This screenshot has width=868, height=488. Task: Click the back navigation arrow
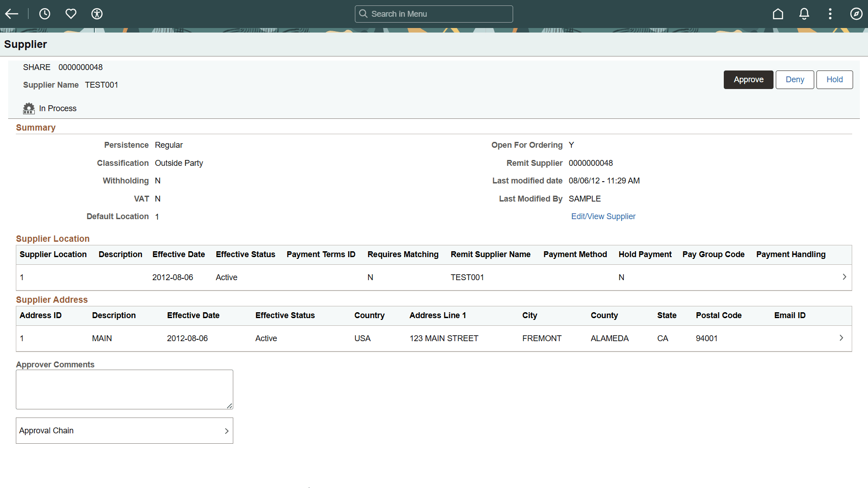(x=11, y=14)
